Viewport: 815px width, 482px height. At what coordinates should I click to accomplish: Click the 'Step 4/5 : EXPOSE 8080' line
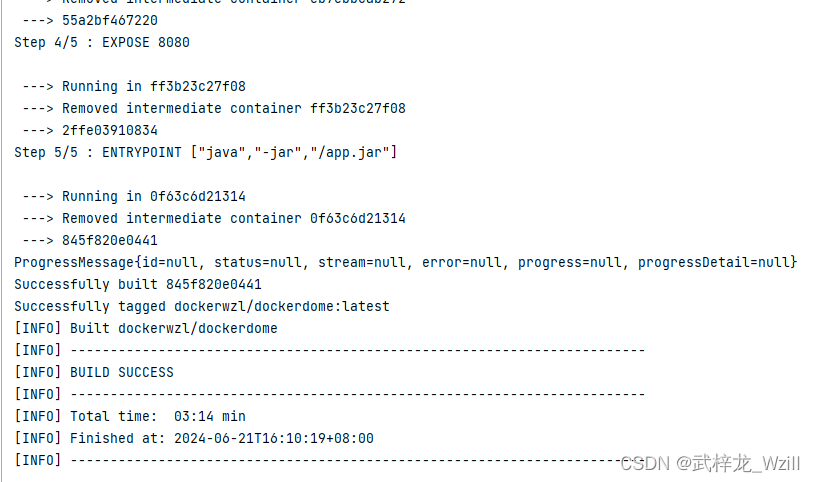pos(102,42)
